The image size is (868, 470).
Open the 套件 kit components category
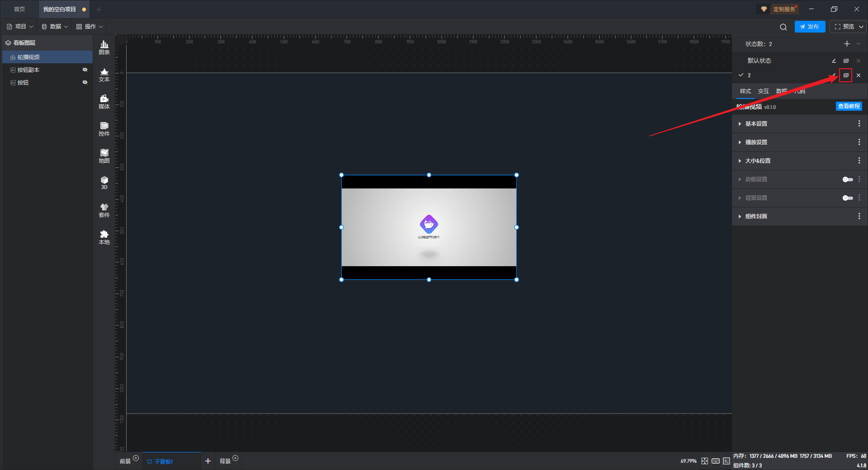pos(104,210)
